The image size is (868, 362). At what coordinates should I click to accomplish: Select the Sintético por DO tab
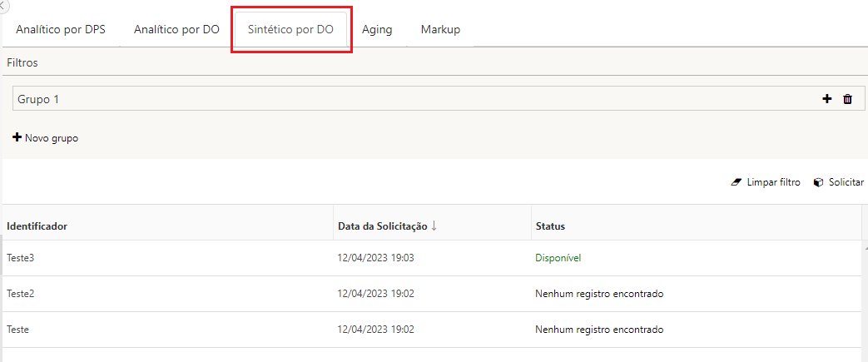290,30
